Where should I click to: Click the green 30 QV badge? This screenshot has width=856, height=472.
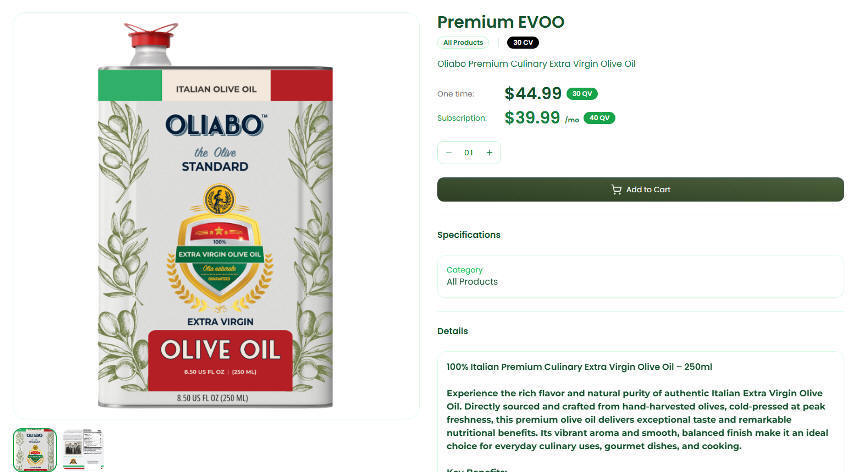582,94
